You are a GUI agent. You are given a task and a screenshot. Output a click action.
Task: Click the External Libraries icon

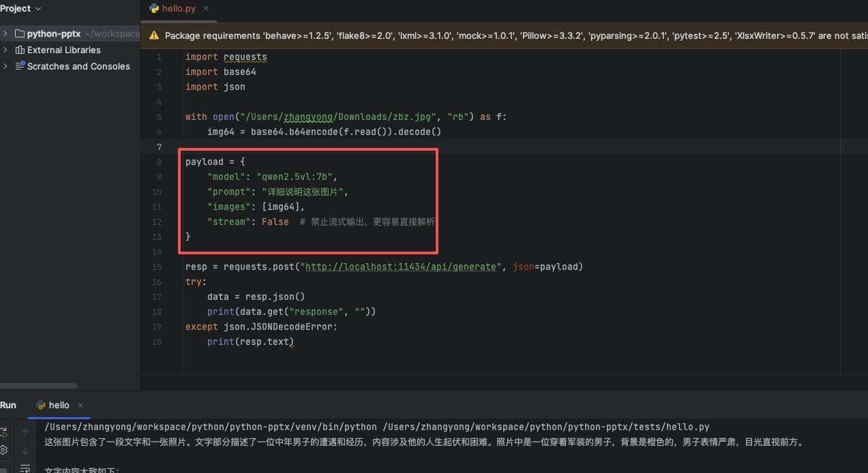[x=19, y=50]
